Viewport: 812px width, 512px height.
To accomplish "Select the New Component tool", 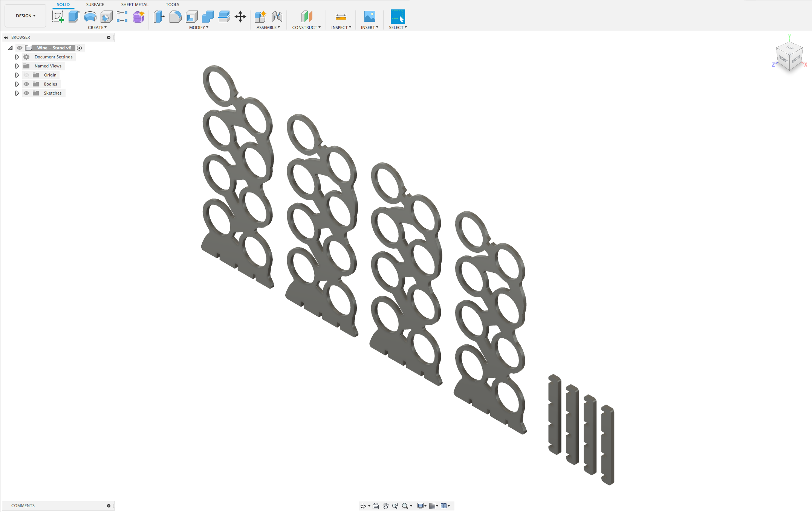I will (x=260, y=17).
